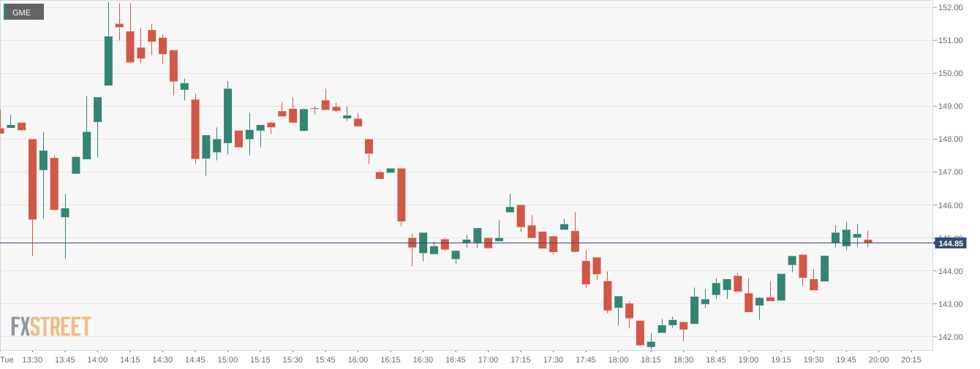The width and height of the screenshot is (980, 369).
Task: Select the 16:00 time axis label
Action: pos(358,360)
